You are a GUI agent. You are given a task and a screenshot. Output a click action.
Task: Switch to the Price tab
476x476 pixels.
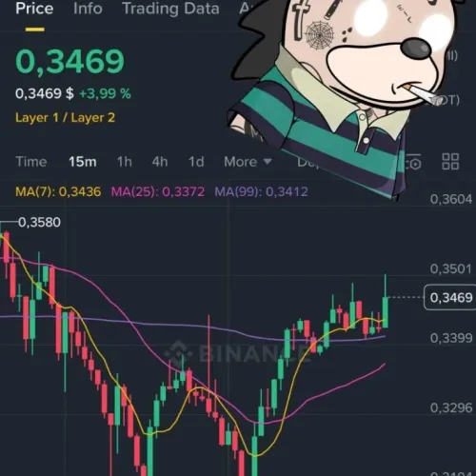coord(34,9)
